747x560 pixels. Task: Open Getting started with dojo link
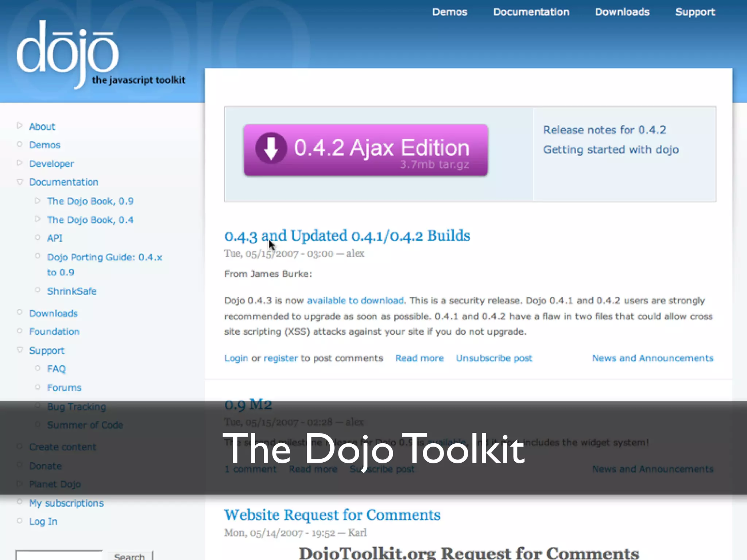pos(611,150)
